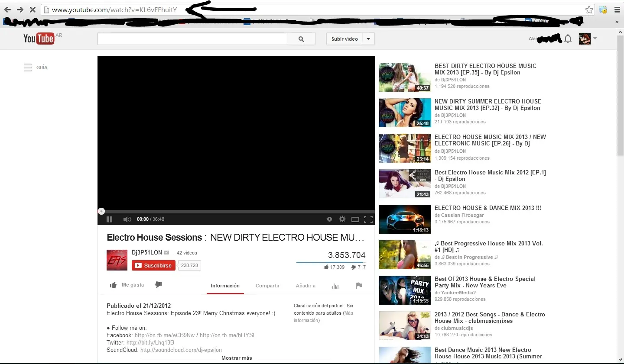Open the 42 vídeos link

pyautogui.click(x=187, y=253)
